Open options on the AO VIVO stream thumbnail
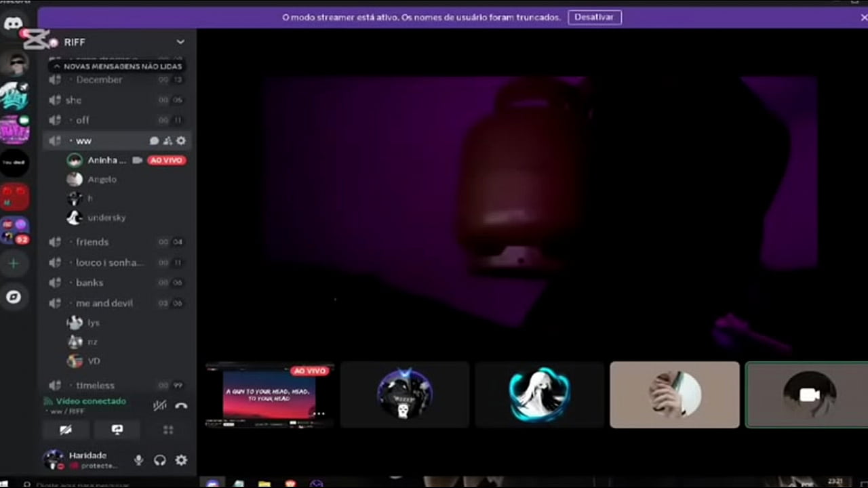Image resolution: width=868 pixels, height=488 pixels. [x=319, y=413]
